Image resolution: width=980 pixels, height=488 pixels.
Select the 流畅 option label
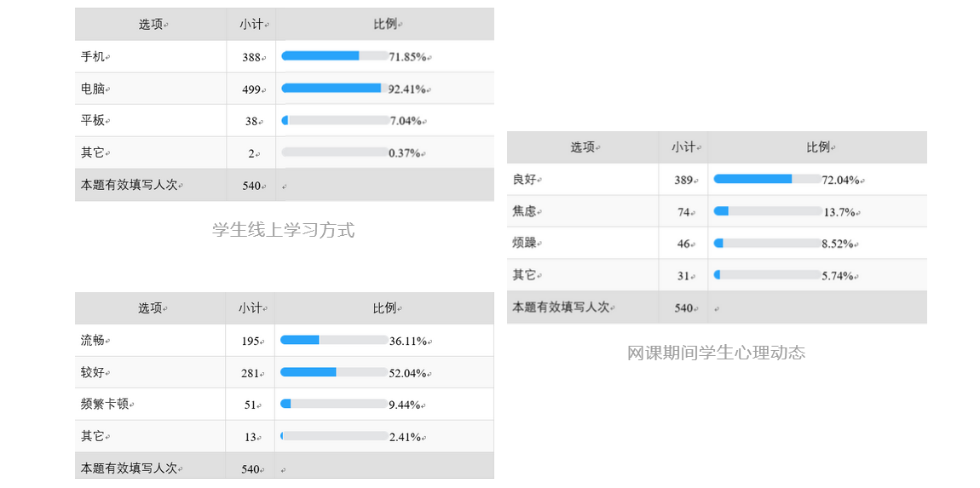93,340
